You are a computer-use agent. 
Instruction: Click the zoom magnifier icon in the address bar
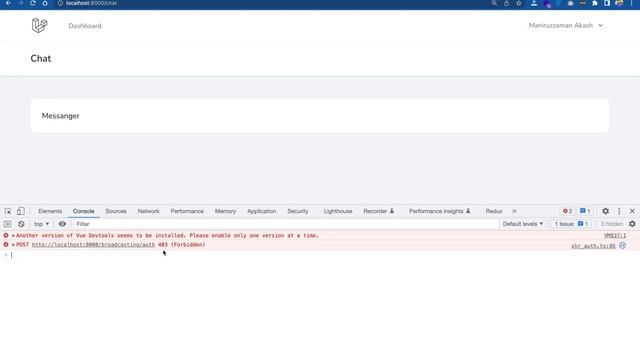click(494, 3)
